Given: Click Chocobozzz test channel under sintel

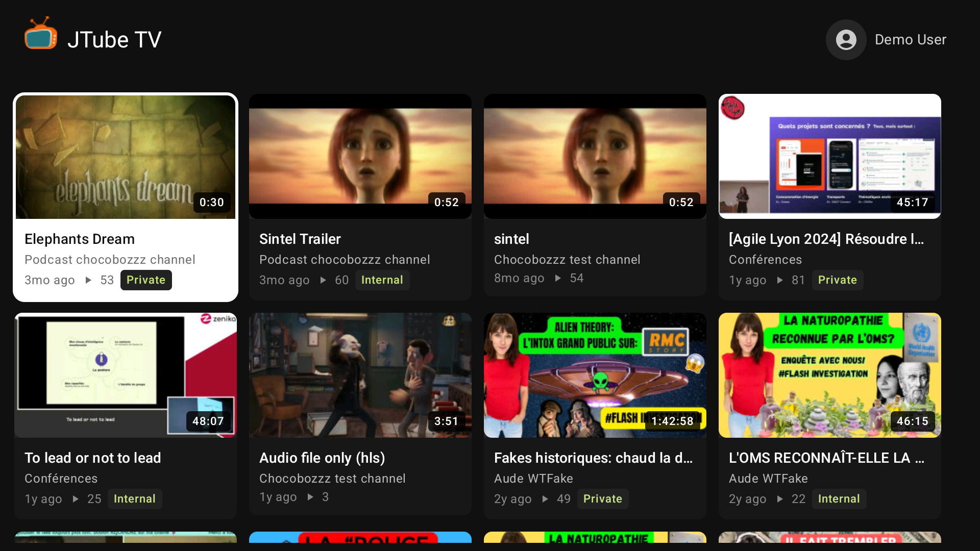Looking at the screenshot, I should (567, 260).
